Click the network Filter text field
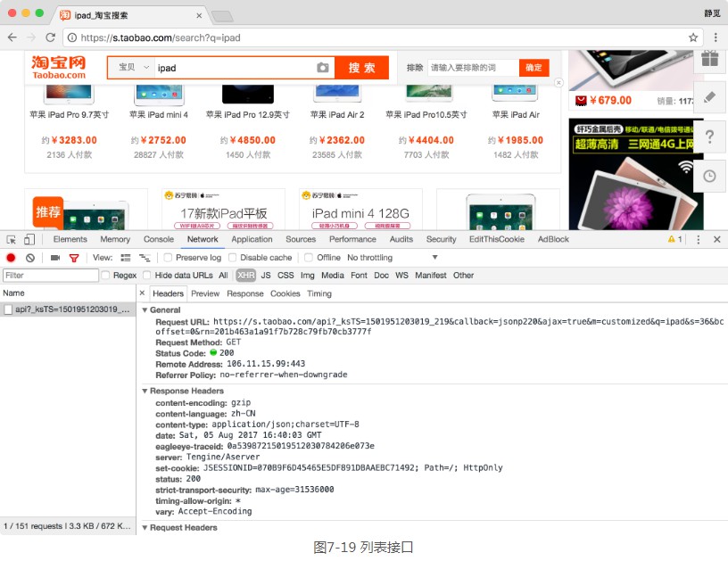Viewport: 728px width, 561px height. (51, 276)
